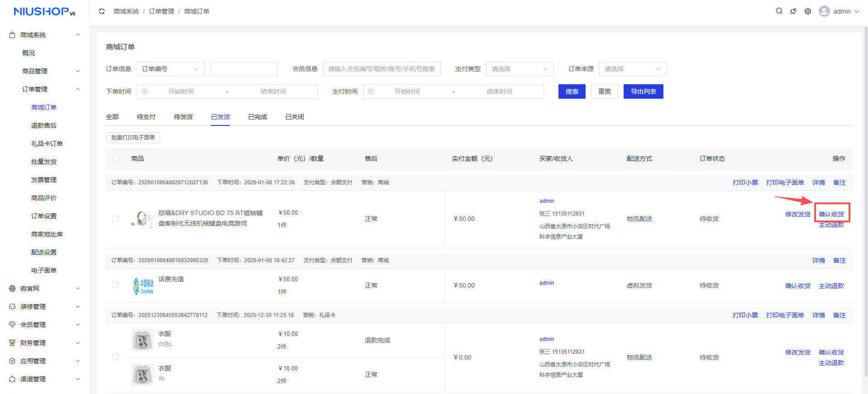Click 详情 for order ending 95328
This screenshot has width=868, height=394.
[819, 260]
